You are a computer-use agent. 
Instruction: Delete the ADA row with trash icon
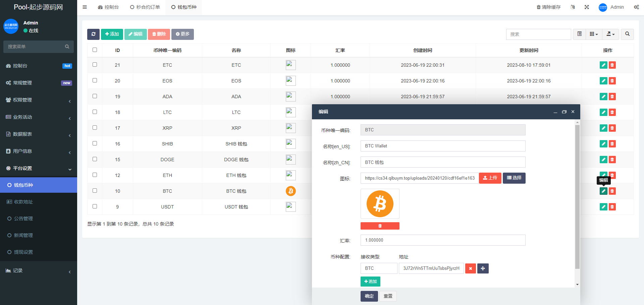click(x=612, y=97)
